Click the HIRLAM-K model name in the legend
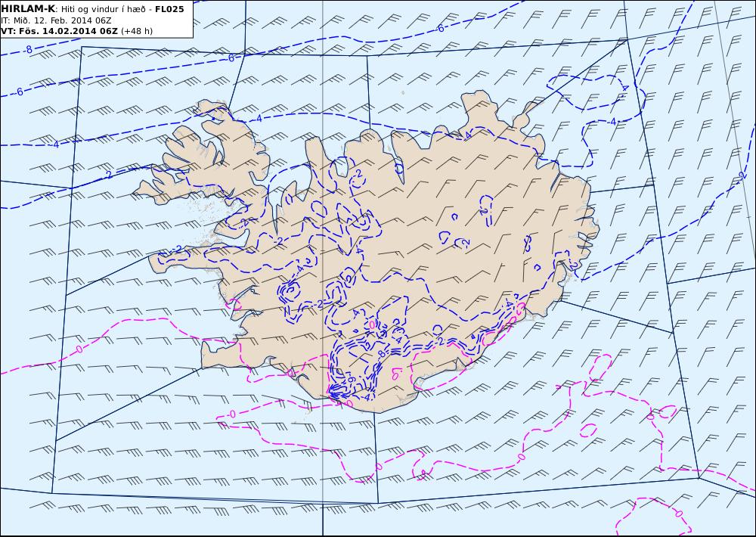This screenshot has height=537, width=756. pos(28,8)
